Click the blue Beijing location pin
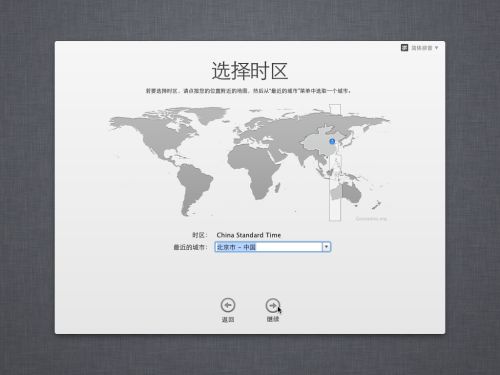Image resolution: width=500 pixels, height=375 pixels. pyautogui.click(x=332, y=141)
